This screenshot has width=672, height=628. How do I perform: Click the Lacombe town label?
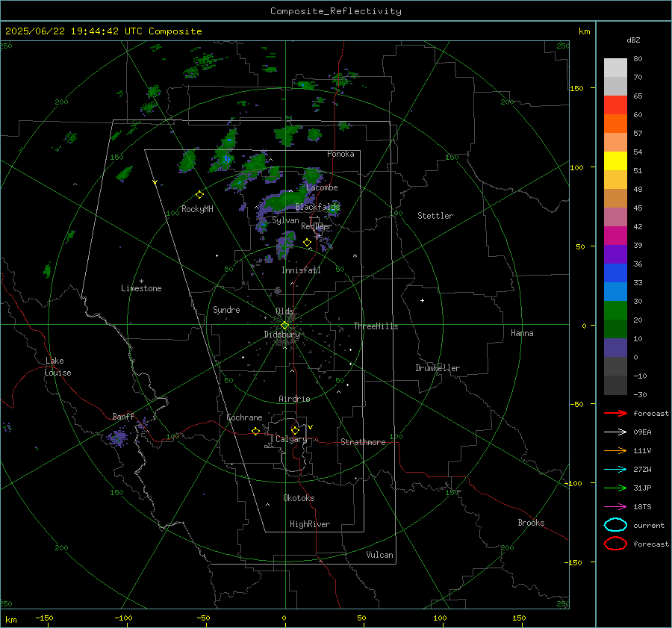(322, 187)
